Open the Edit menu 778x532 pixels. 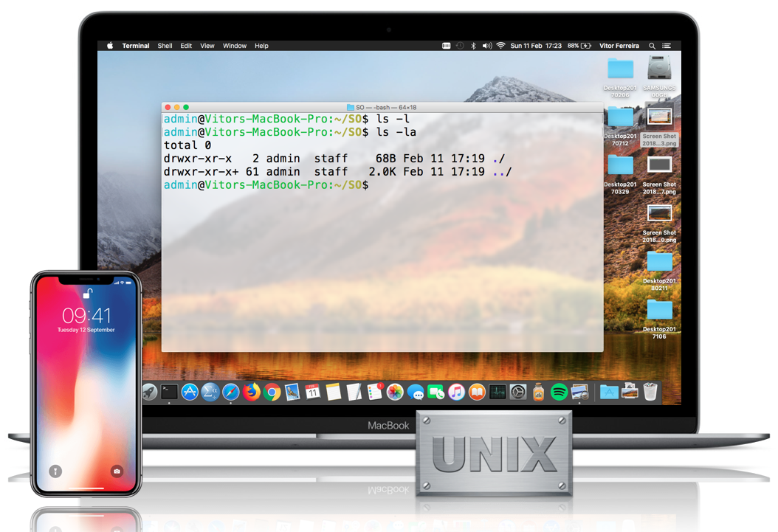(x=186, y=46)
